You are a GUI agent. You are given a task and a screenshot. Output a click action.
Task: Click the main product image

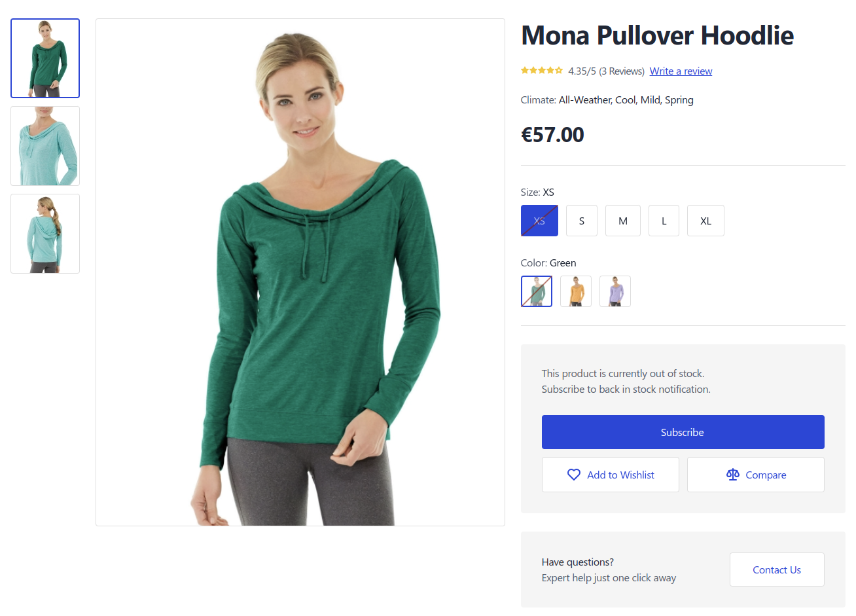[300, 272]
